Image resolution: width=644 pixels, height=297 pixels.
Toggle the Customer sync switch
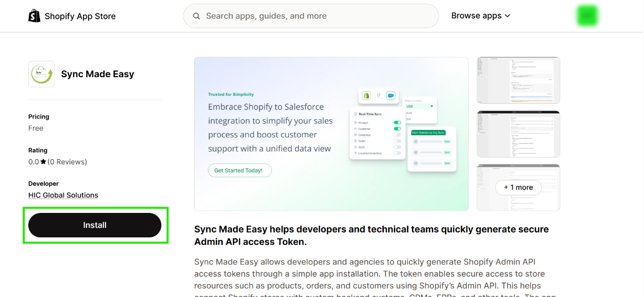point(397,129)
